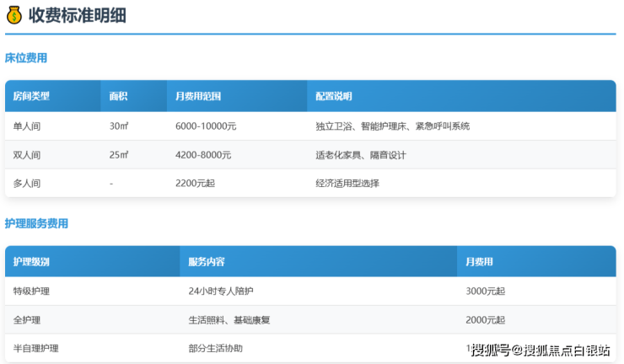Click the 2200元起 price cell
Viewport: 624px width, 364px height.
coord(195,183)
